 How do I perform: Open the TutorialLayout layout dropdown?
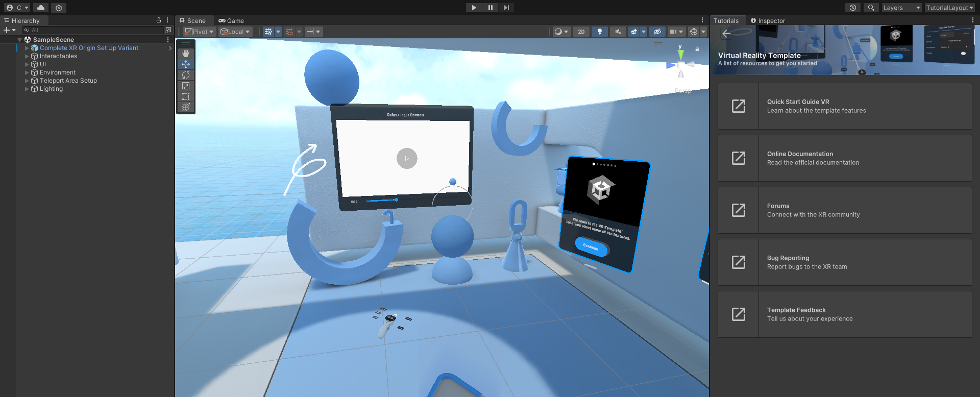point(950,8)
